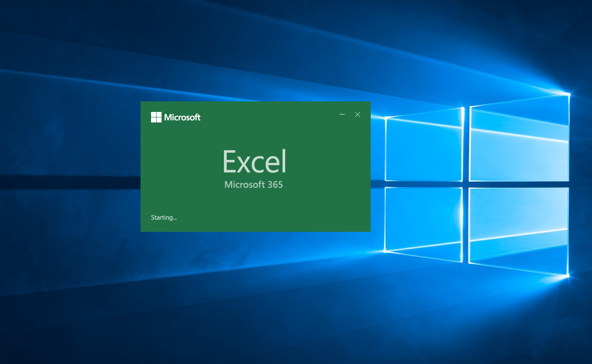The width and height of the screenshot is (592, 364).
Task: Click the Microsoft wordmark text
Action: pyautogui.click(x=182, y=117)
